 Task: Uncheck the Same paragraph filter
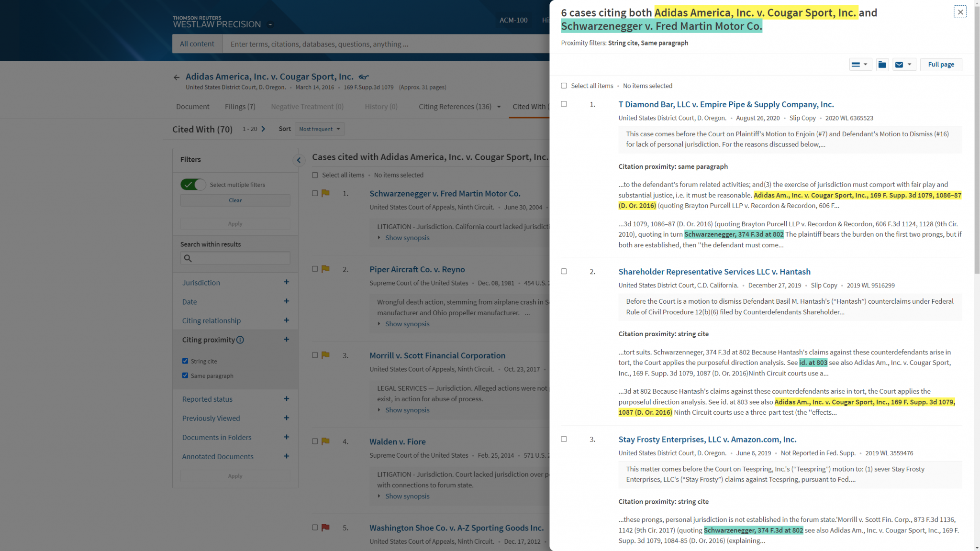(x=185, y=375)
